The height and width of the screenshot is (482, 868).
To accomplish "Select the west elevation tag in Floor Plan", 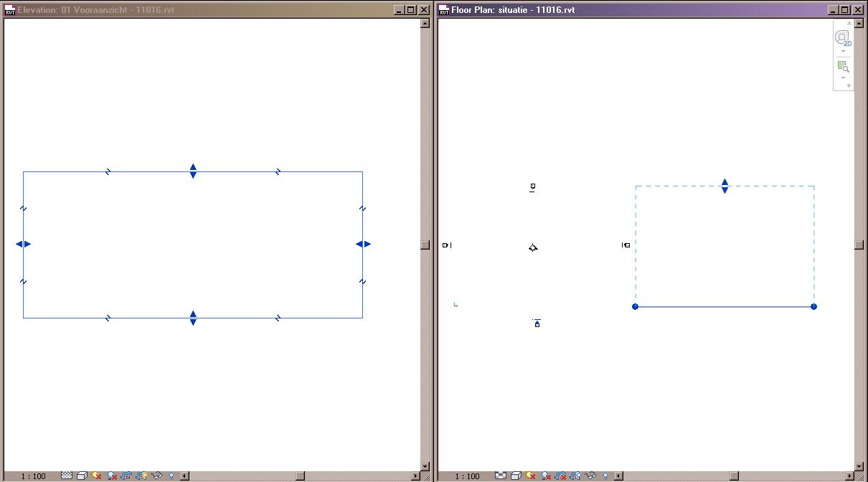I will tap(447, 245).
